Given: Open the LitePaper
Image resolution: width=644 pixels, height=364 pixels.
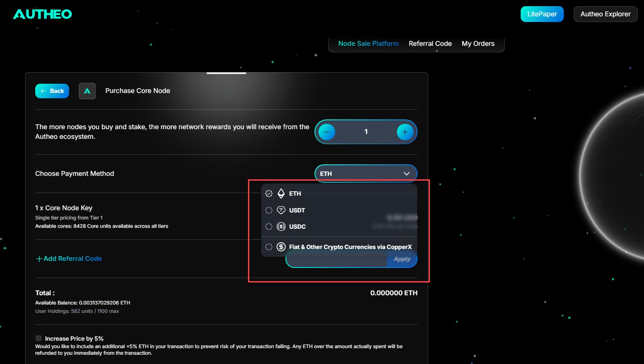Looking at the screenshot, I should (x=542, y=14).
